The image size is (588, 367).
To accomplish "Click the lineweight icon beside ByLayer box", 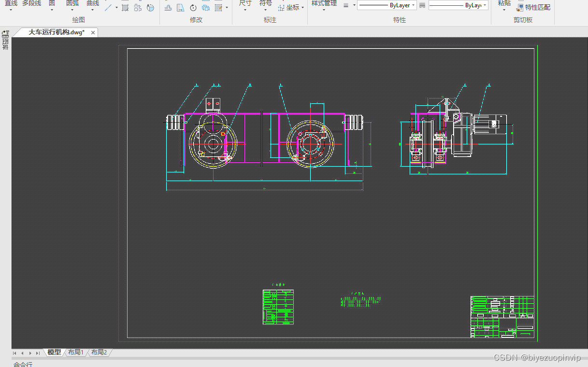I will 346,5.
